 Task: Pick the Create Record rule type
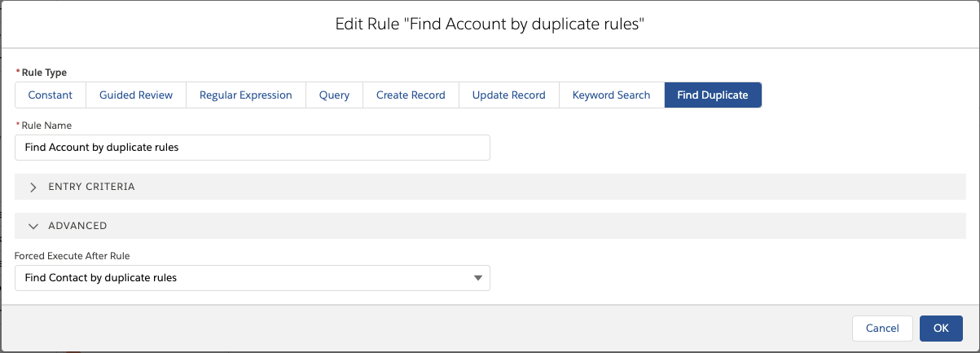(411, 95)
